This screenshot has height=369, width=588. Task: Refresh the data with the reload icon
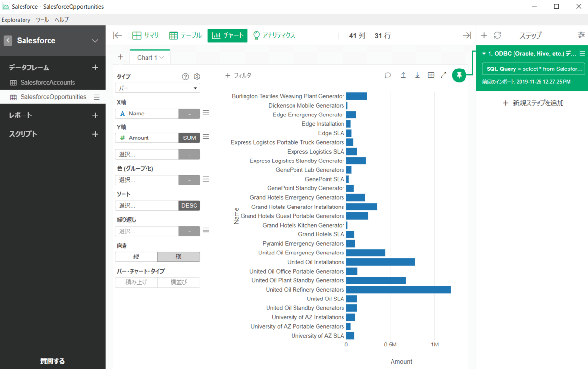[497, 35]
